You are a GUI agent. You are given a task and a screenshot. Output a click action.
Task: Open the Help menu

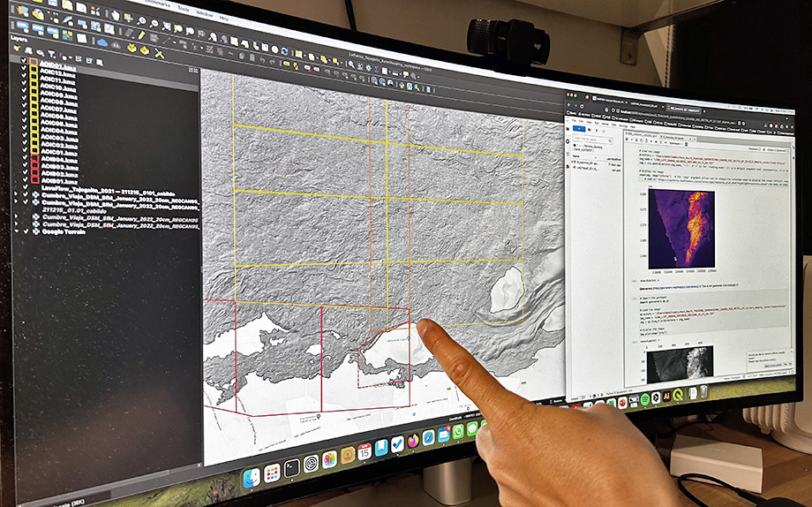coord(223,19)
